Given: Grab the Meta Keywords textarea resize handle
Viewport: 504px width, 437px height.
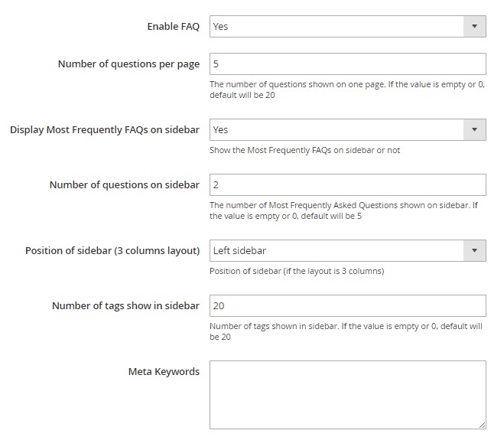Looking at the screenshot, I should coord(482,424).
